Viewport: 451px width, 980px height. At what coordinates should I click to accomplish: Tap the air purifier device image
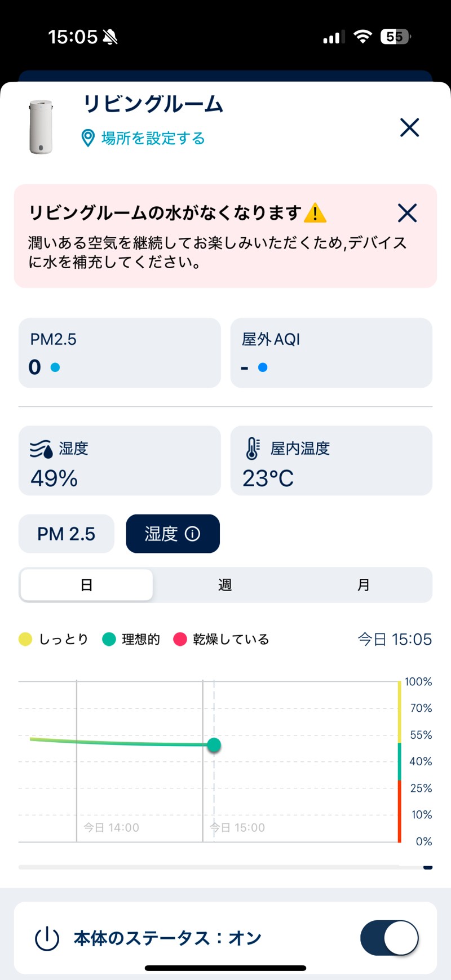[41, 127]
